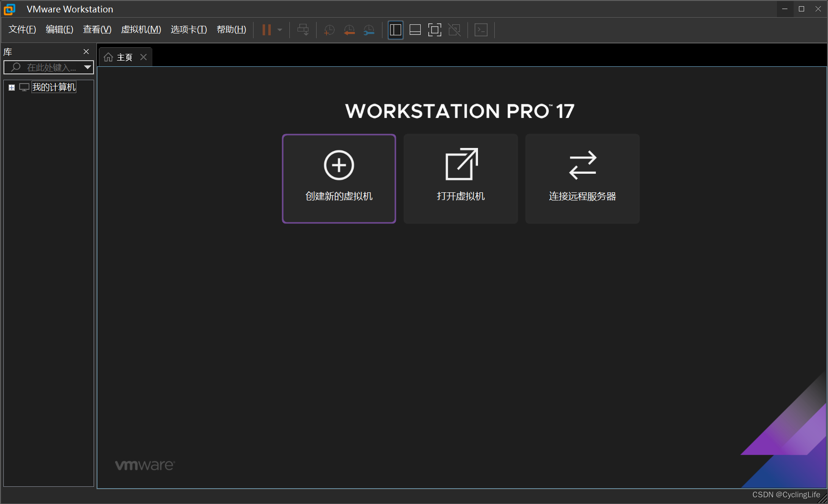Click the take snapshot toolbar icon
Screen dimensions: 828x504
pyautogui.click(x=329, y=30)
